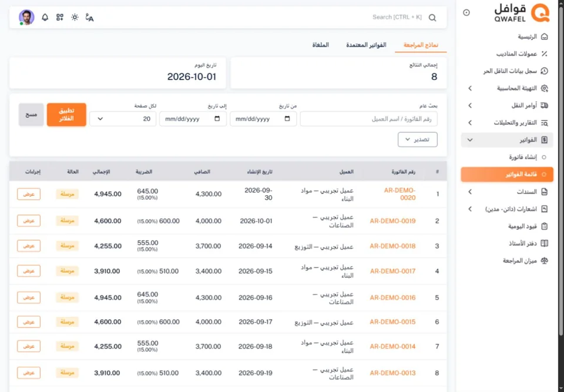Click عرض for invoice AR-DEMO-0017
Viewport: 564px width, 392px height.
point(29,271)
